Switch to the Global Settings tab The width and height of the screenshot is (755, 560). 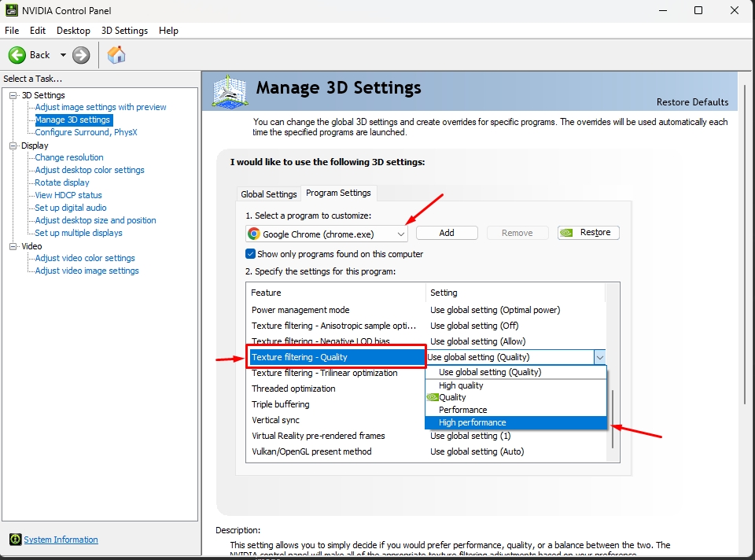(269, 194)
